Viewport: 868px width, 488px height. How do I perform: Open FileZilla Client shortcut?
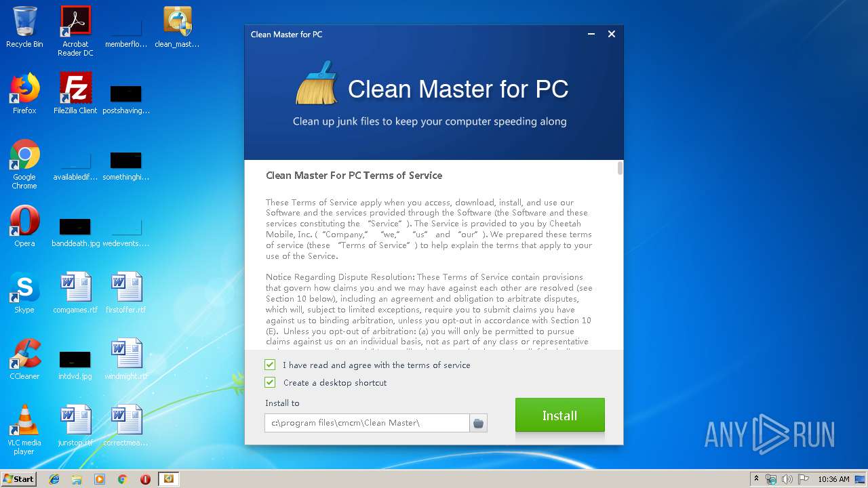[x=75, y=94]
